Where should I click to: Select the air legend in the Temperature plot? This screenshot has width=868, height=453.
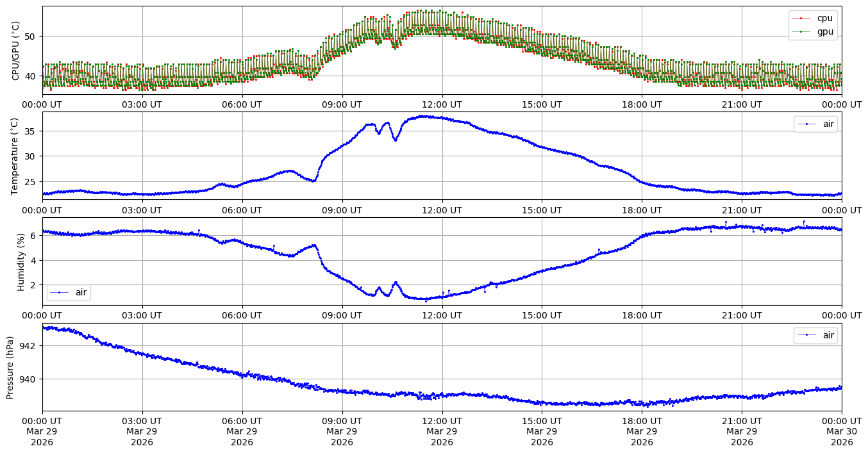(828, 124)
